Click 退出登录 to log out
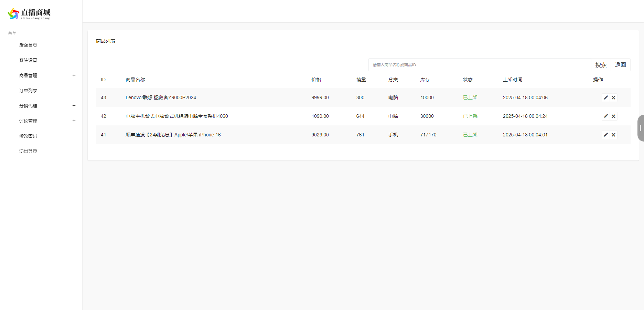This screenshot has height=310, width=644. 28,151
